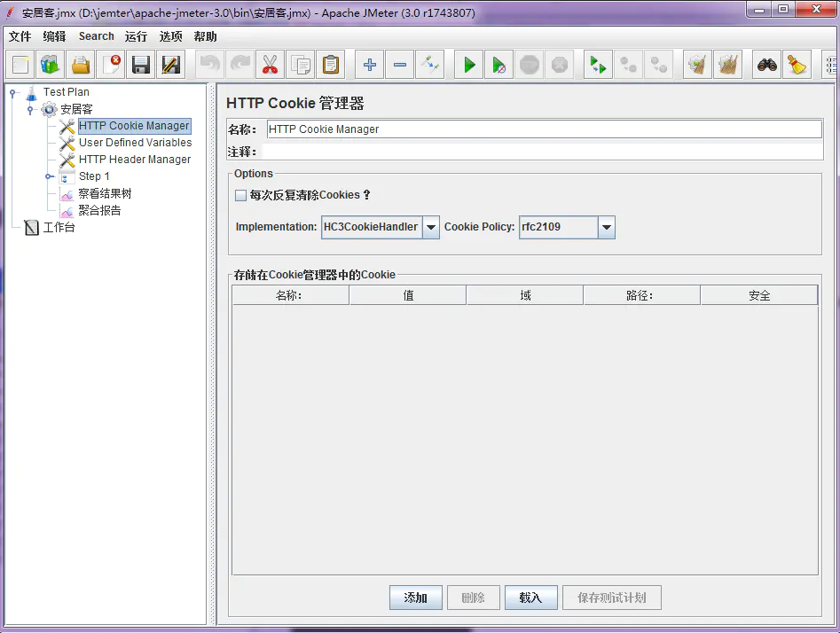
Task: Click the Clear All double-broom icon
Action: 727,65
